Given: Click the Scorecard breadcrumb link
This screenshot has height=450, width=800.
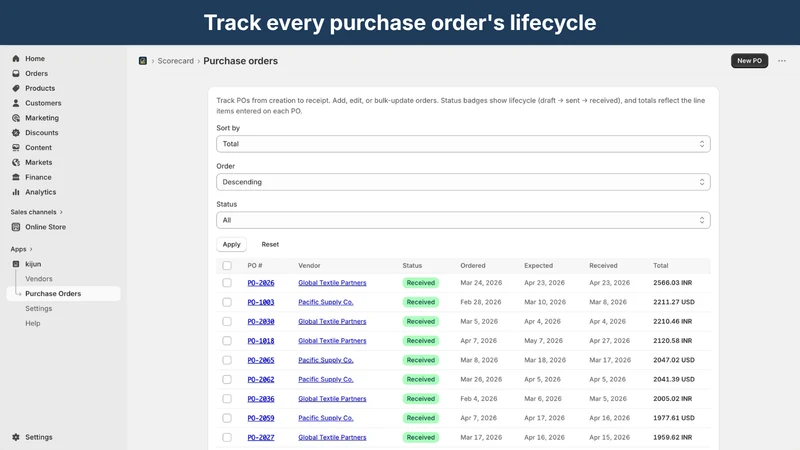Looking at the screenshot, I should click(176, 61).
